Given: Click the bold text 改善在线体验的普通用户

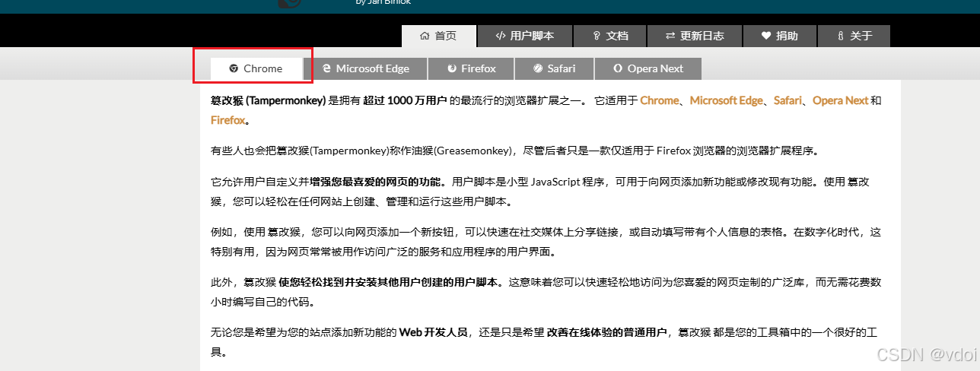Looking at the screenshot, I should 606,332.
